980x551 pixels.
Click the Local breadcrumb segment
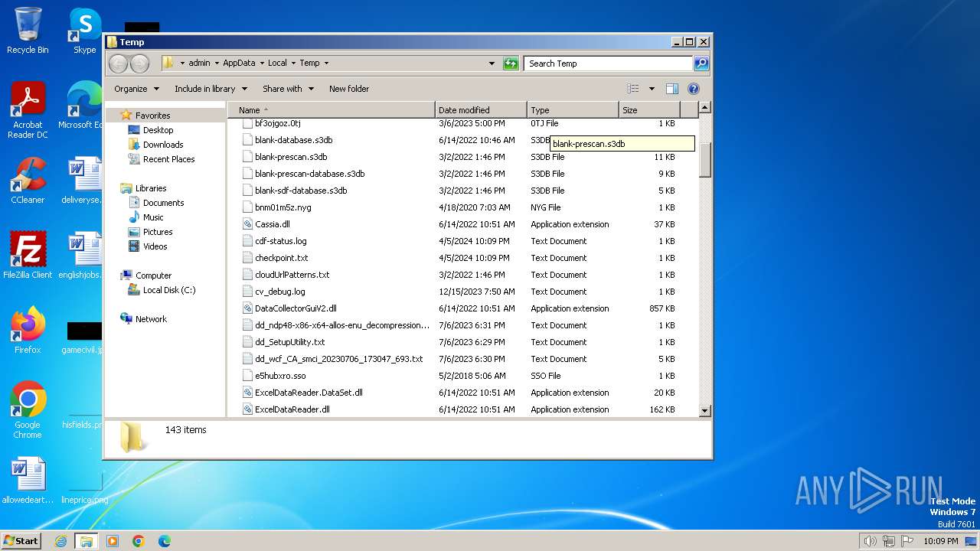click(277, 63)
